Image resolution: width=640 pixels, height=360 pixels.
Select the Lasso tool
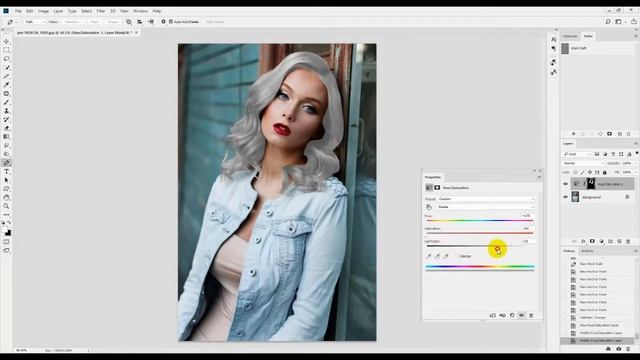tap(7, 59)
